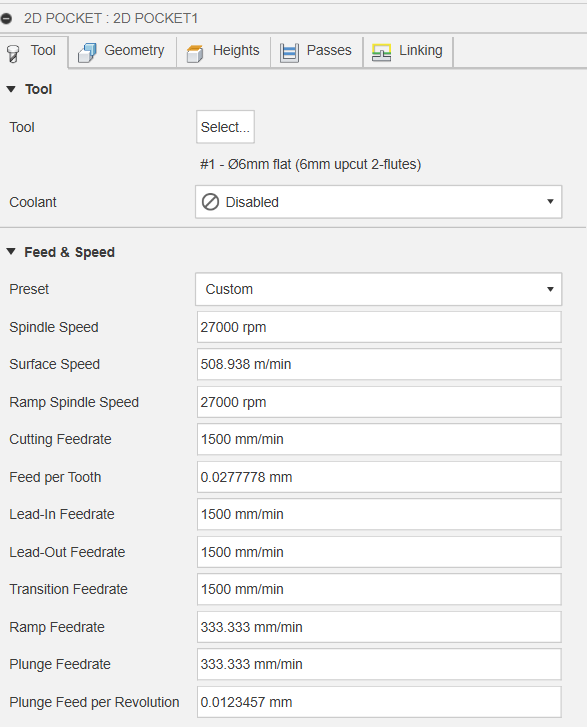Screen dimensions: 587x727
Task: Click the Heights tab box icon
Action: (195, 53)
